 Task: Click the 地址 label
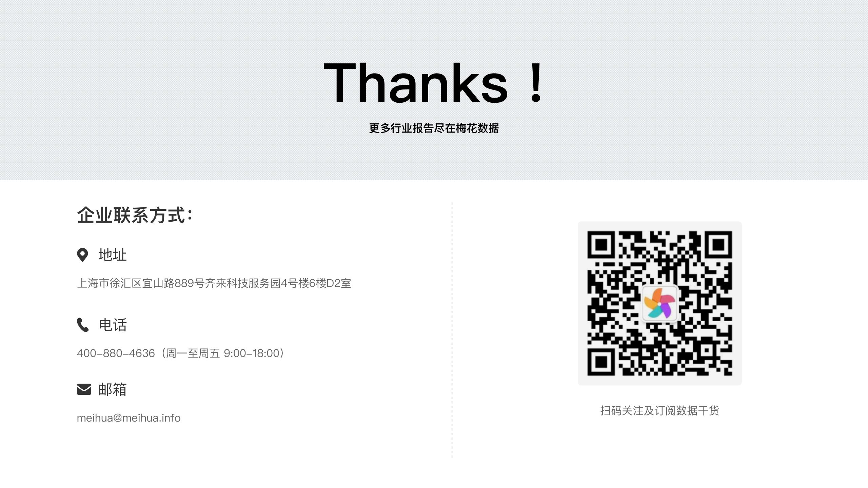point(113,255)
